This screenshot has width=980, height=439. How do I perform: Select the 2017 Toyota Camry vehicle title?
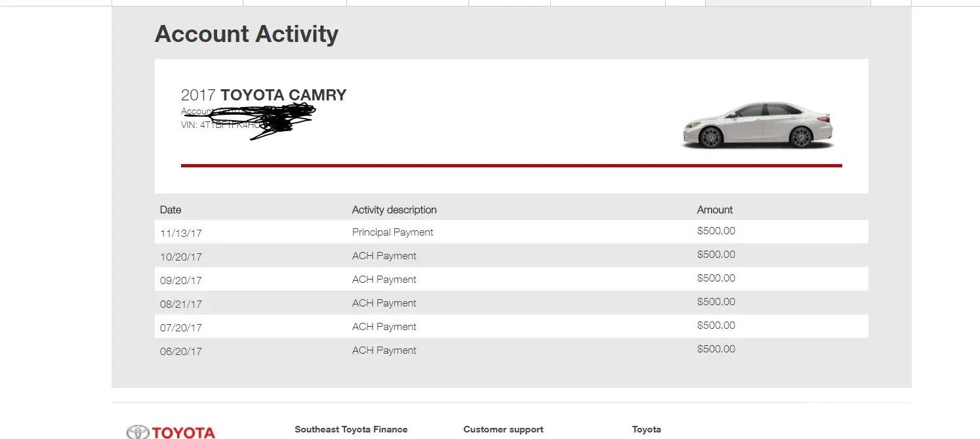click(x=264, y=95)
